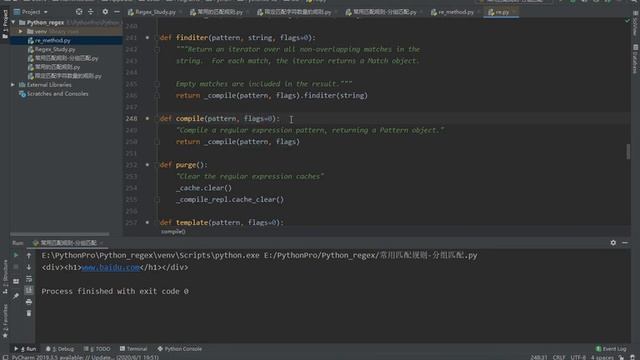This screenshot has width=640, height=360.
Task: Click the CRLF line separator in status bar
Action: (559, 358)
